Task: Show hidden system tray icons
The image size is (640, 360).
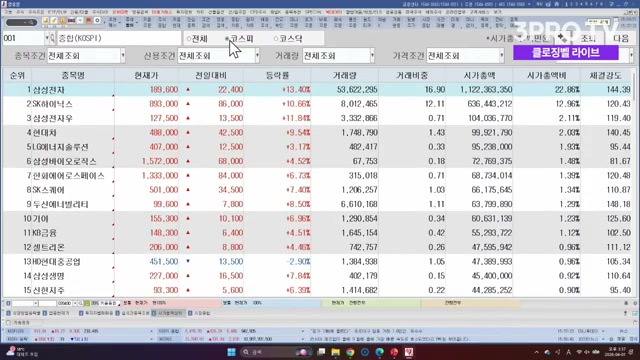Action: (536, 352)
